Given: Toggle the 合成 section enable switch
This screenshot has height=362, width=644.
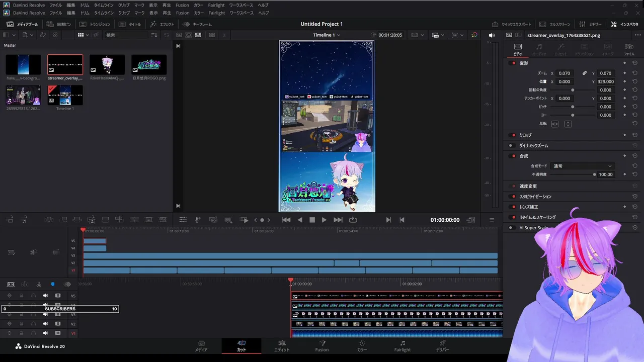Looking at the screenshot, I should point(513,156).
